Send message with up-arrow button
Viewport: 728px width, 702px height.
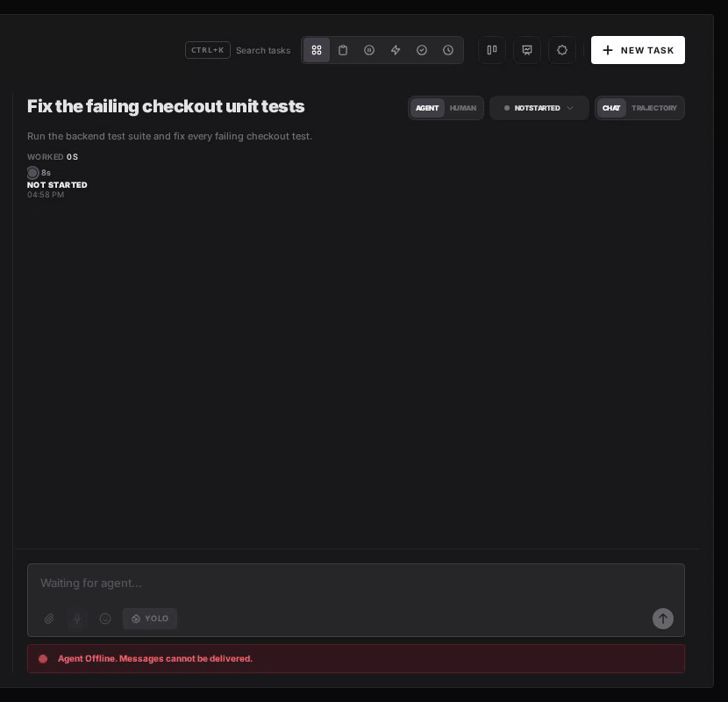tap(663, 619)
